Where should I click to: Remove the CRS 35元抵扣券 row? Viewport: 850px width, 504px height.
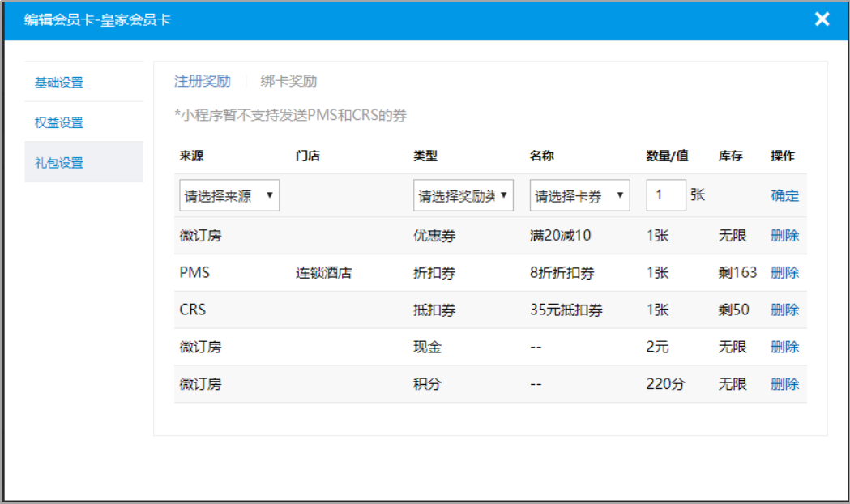tap(784, 310)
